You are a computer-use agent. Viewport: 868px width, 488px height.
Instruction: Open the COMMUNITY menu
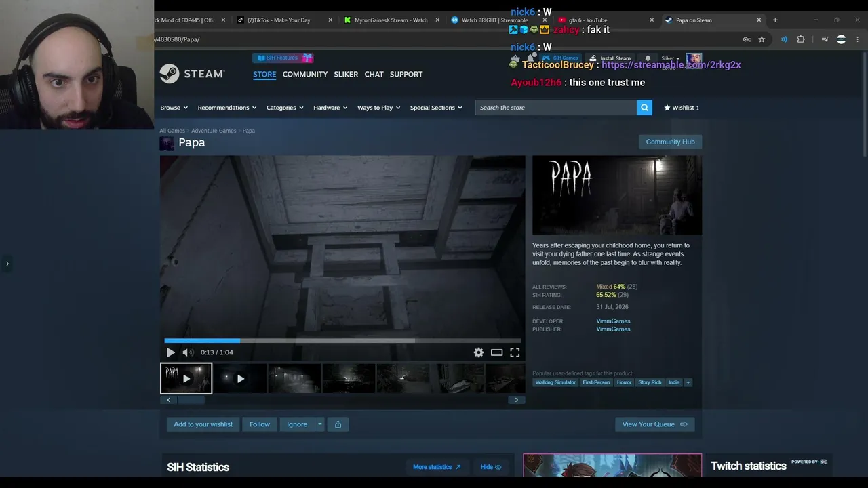coord(305,74)
